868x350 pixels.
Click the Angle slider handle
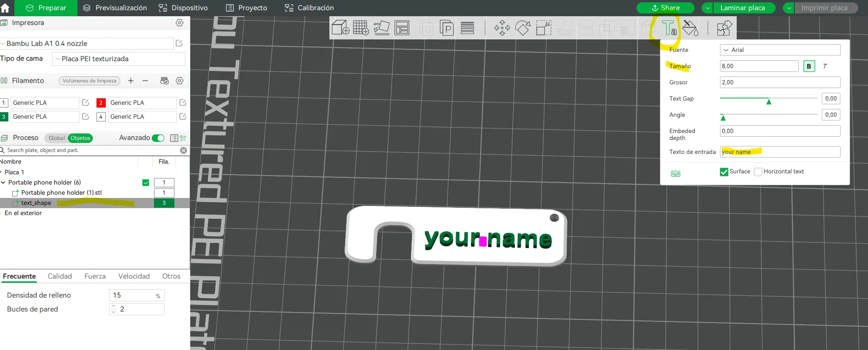[x=723, y=118]
